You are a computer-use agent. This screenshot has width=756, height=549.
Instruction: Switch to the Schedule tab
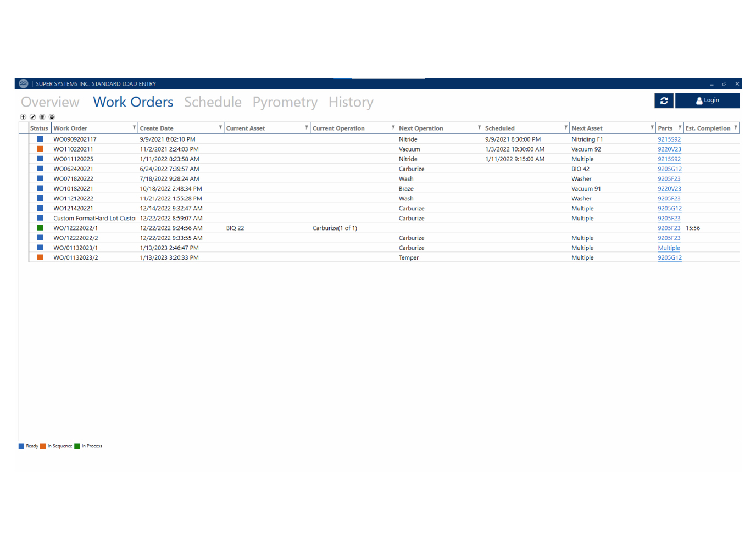click(x=214, y=102)
